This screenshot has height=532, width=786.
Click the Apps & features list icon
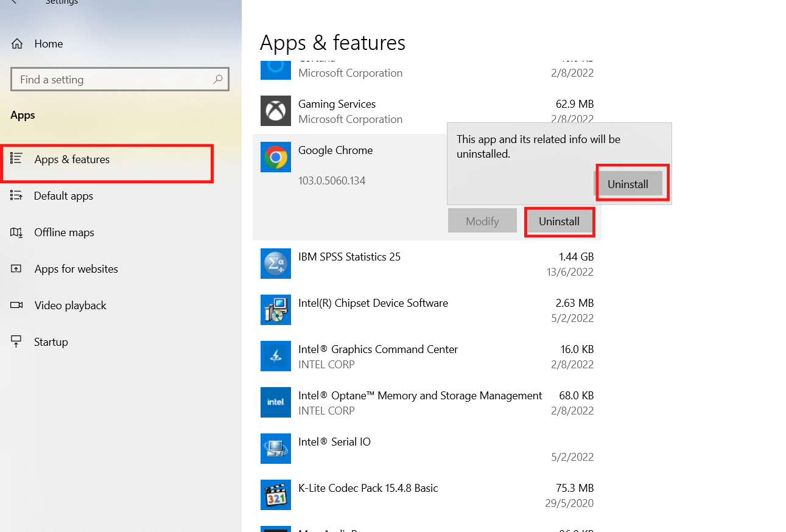pos(16,159)
